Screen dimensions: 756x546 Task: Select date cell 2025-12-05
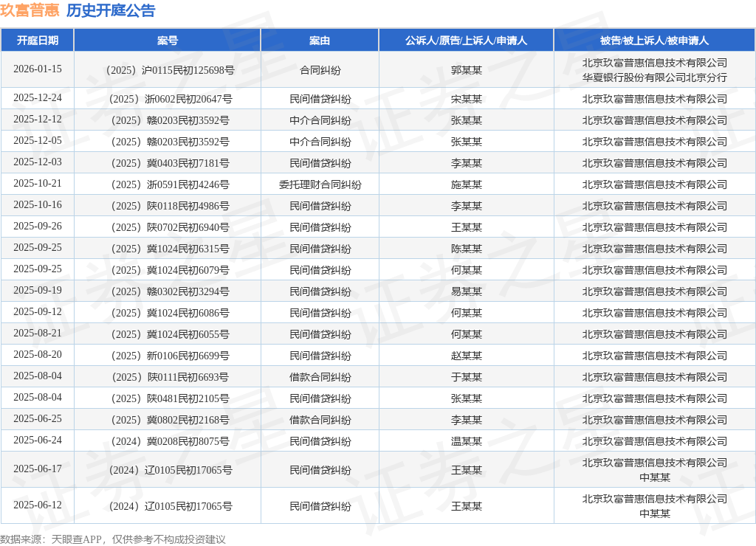pos(38,140)
